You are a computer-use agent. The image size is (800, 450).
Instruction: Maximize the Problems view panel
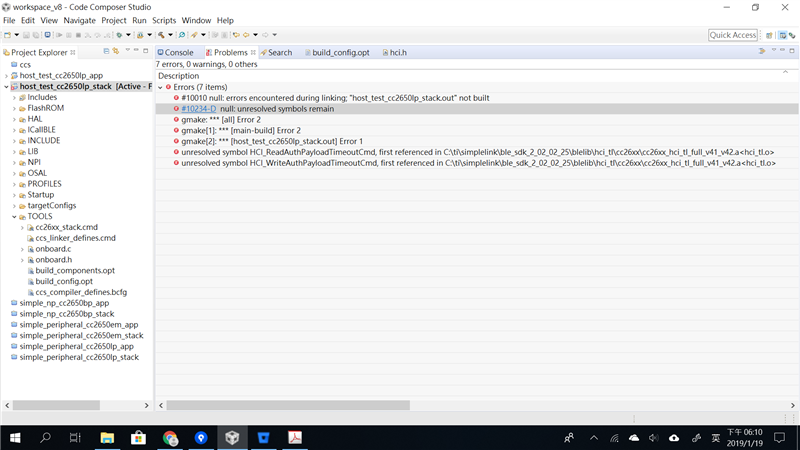click(x=792, y=51)
